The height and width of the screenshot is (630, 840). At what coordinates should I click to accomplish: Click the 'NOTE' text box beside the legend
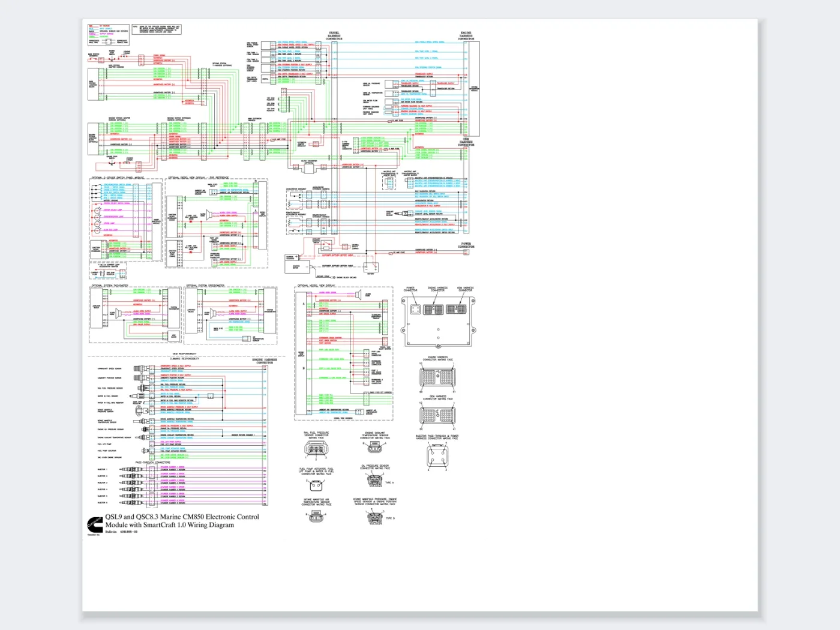pyautogui.click(x=157, y=29)
